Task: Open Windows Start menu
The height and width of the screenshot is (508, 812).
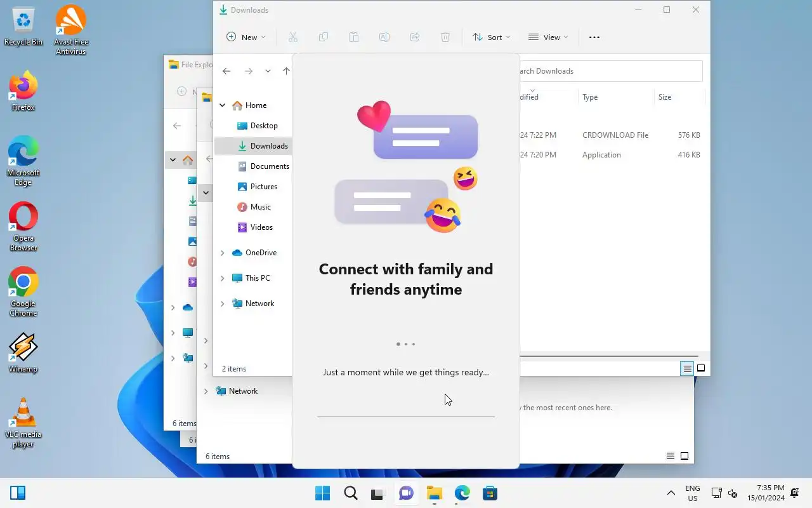Action: [322, 493]
